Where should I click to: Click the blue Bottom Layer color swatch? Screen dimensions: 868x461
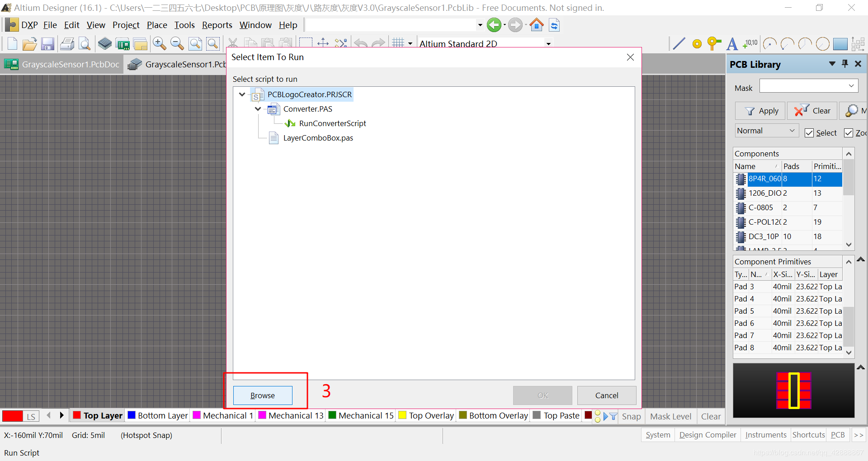132,415
